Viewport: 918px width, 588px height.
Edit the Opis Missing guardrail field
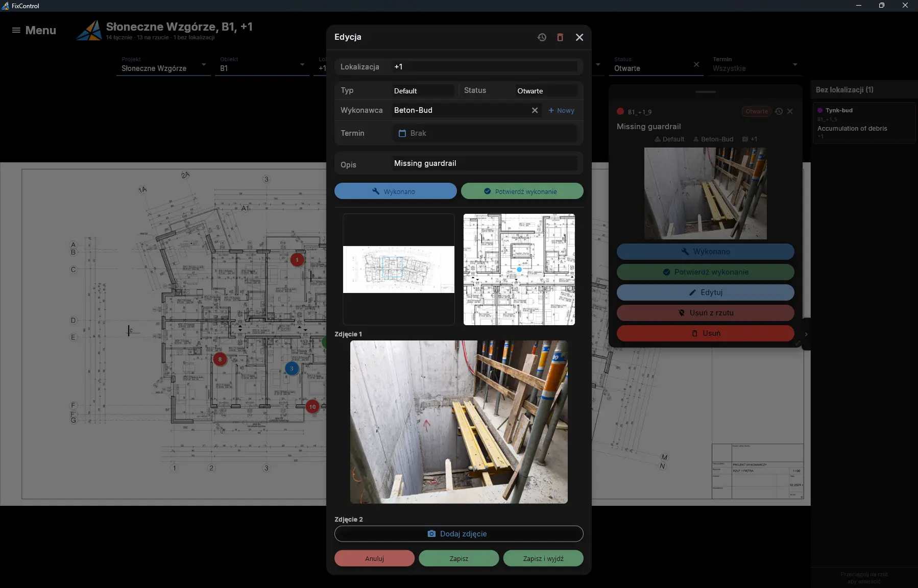[485, 163]
